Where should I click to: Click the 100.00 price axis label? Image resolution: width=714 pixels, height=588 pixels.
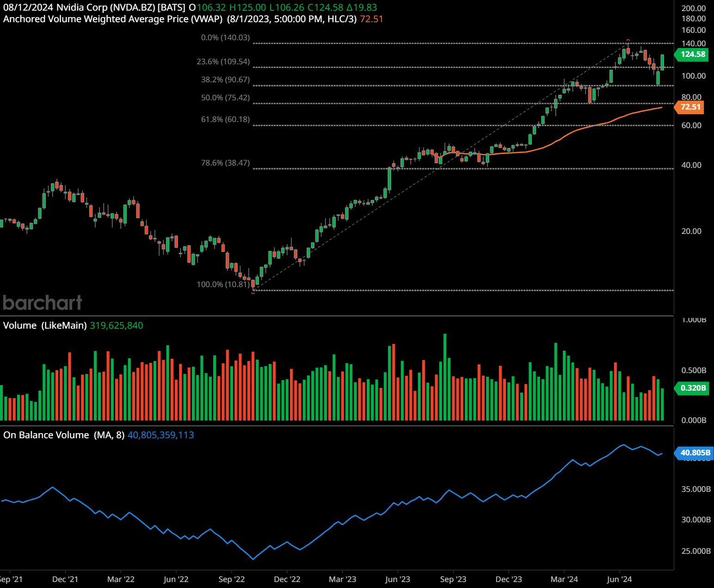coord(694,76)
